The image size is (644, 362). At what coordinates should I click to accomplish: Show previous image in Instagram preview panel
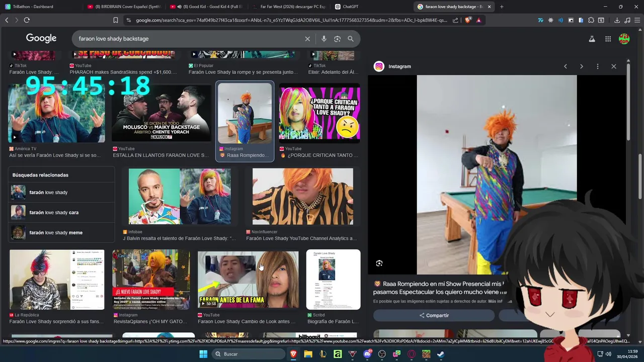click(x=566, y=66)
